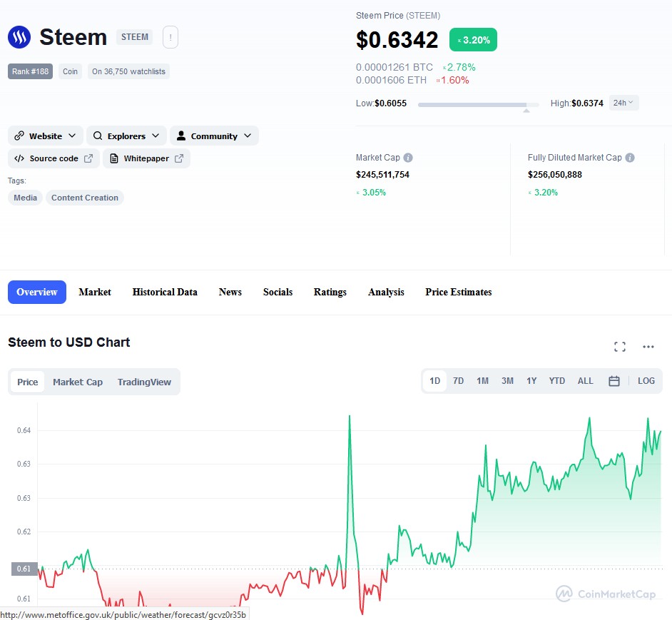672x620 pixels.
Task: Open the chart three-dots more menu
Action: tap(648, 347)
